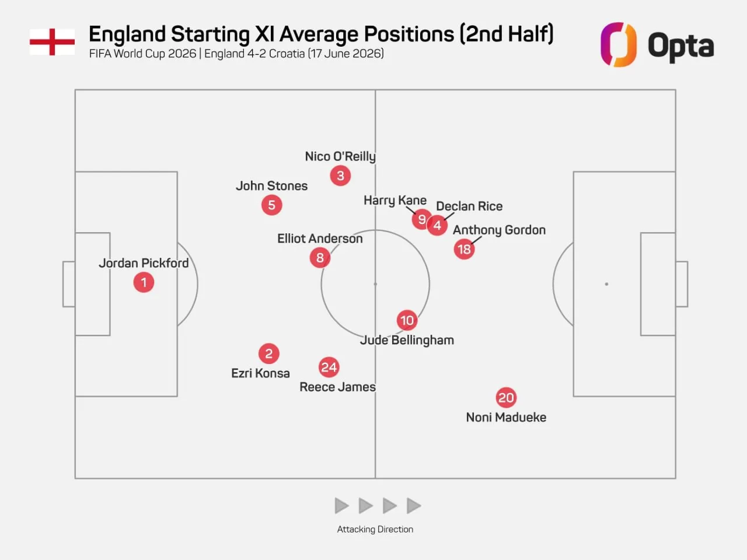Click the Opta logo
This screenshot has width=747, height=560.
click(657, 45)
